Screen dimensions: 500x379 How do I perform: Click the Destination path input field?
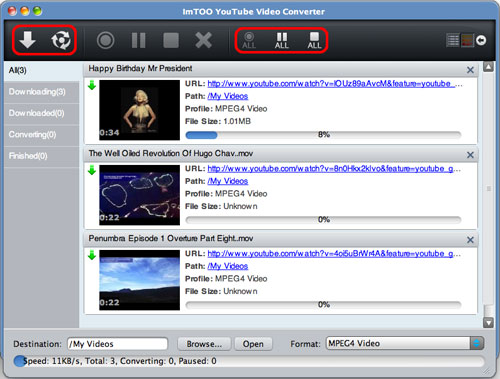(x=117, y=344)
